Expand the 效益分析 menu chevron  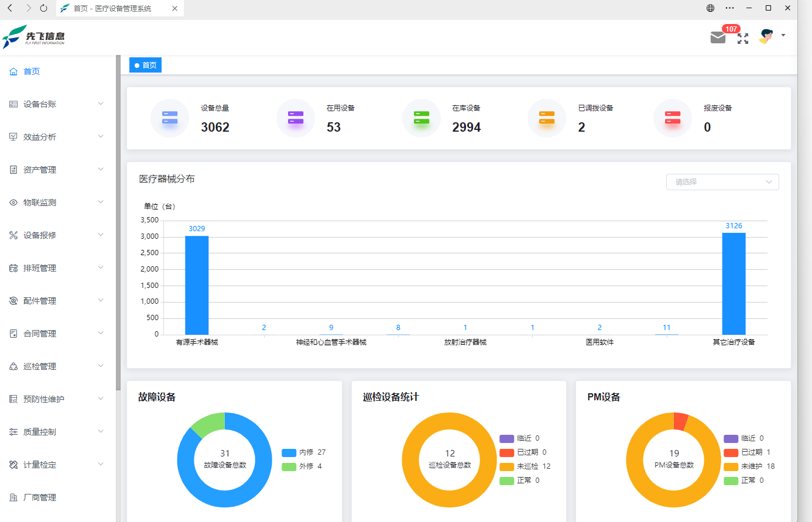click(x=101, y=136)
